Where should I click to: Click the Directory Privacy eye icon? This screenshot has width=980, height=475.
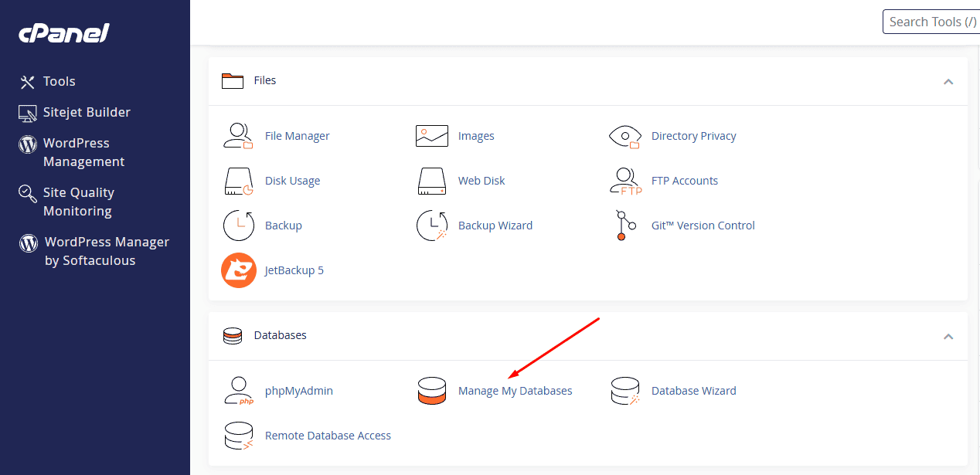(x=625, y=136)
